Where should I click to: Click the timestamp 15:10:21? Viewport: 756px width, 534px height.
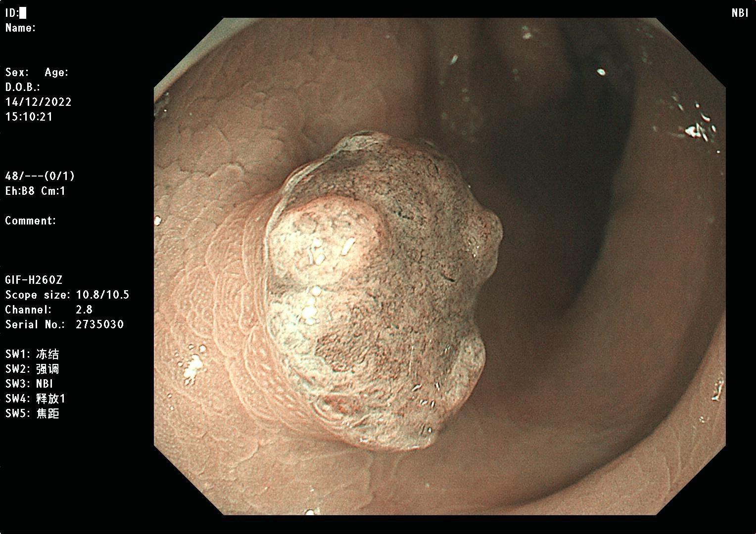click(29, 117)
